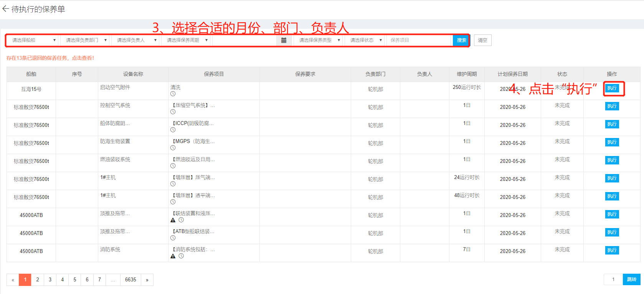Go to page 6
This screenshot has width=644, height=294.
pos(87,280)
